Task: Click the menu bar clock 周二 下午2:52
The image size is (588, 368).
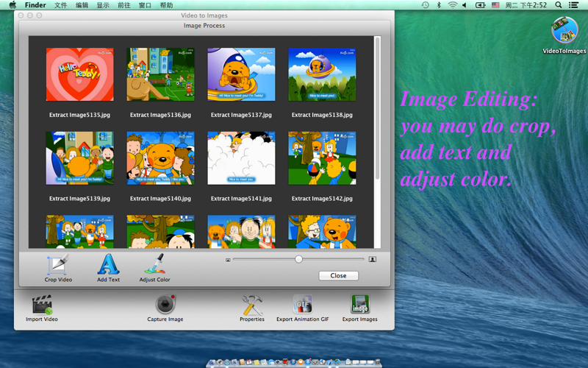Action: tap(526, 5)
